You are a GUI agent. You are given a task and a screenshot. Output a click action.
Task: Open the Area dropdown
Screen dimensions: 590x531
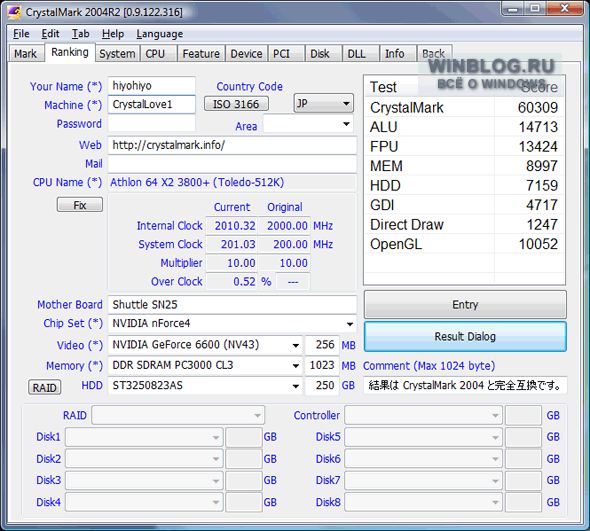(x=309, y=124)
